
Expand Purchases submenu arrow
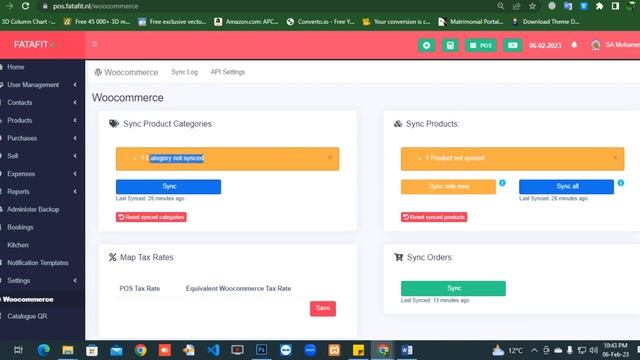(x=75, y=138)
